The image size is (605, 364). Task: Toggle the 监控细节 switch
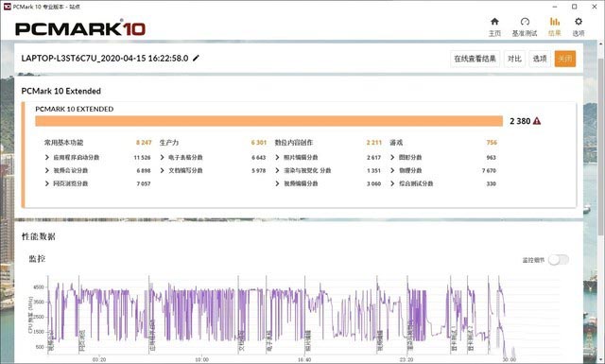pos(559,260)
